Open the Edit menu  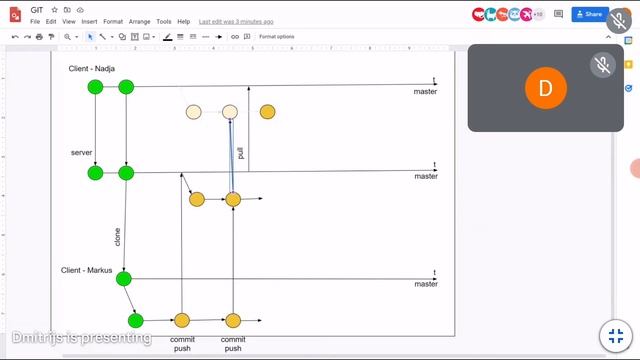point(51,22)
